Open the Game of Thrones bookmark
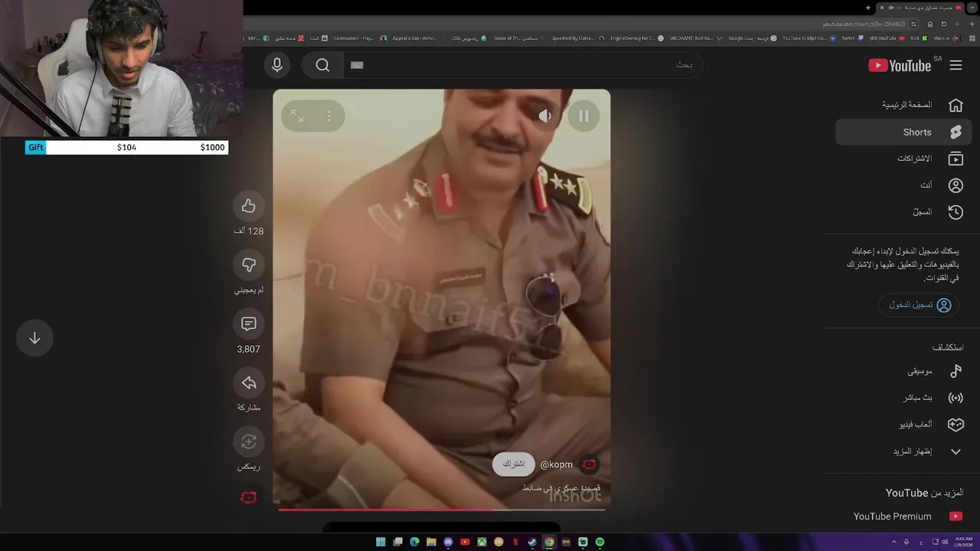The width and height of the screenshot is (980, 551). [521, 38]
